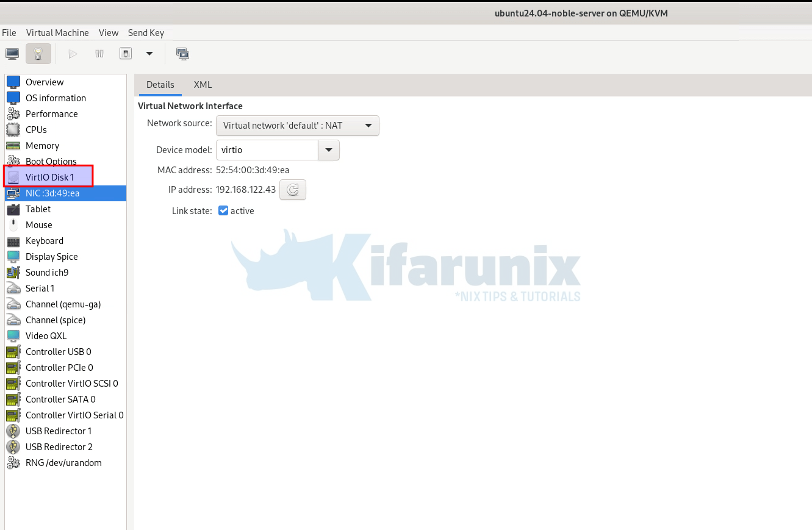
Task: Select RNG /dev/urandom entry
Action: pos(66,463)
